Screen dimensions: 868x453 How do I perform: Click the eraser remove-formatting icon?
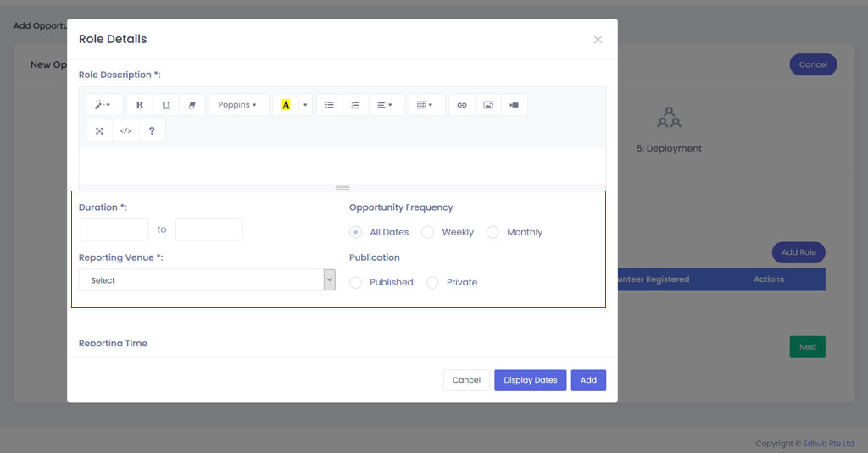[192, 105]
